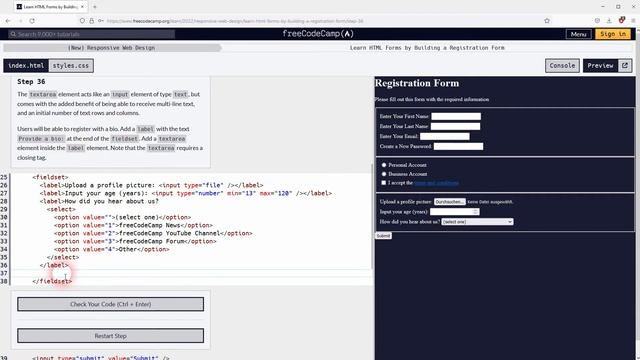Close the freeCodeCamp browser tab
Screen dimensions: 640x360
click(82, 7)
